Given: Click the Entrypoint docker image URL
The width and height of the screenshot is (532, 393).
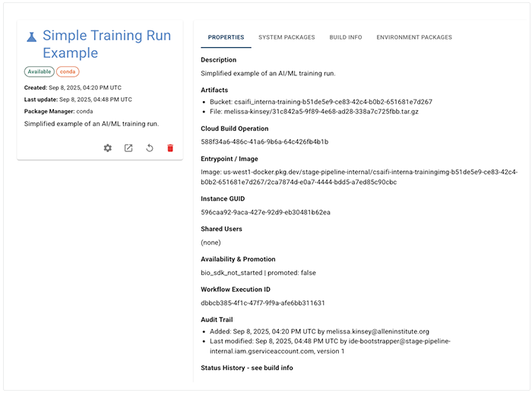Looking at the screenshot, I should coord(359,177).
